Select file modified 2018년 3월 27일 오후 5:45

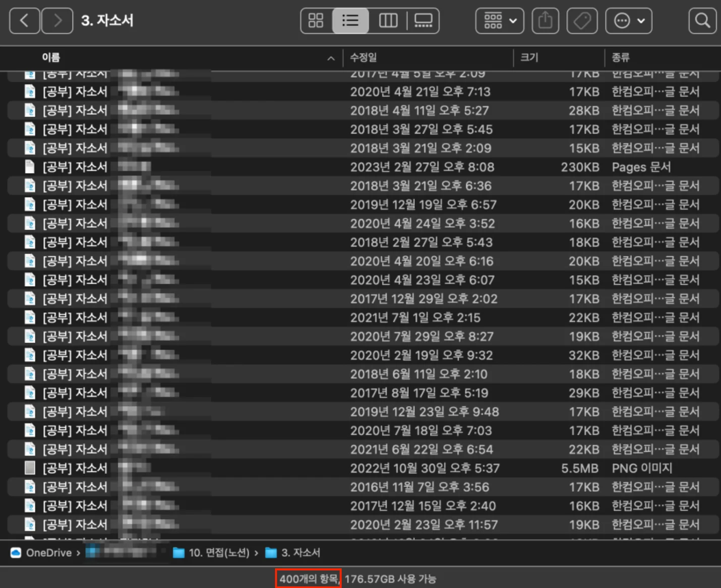click(363, 129)
